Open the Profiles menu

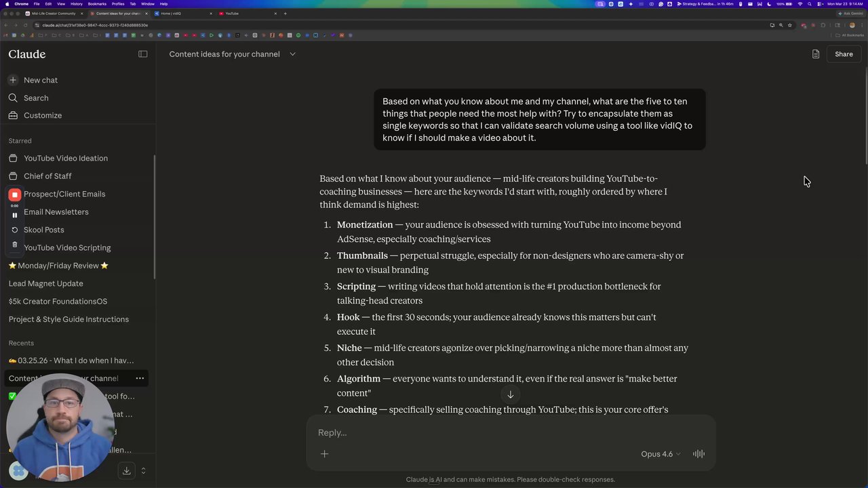click(x=118, y=3)
